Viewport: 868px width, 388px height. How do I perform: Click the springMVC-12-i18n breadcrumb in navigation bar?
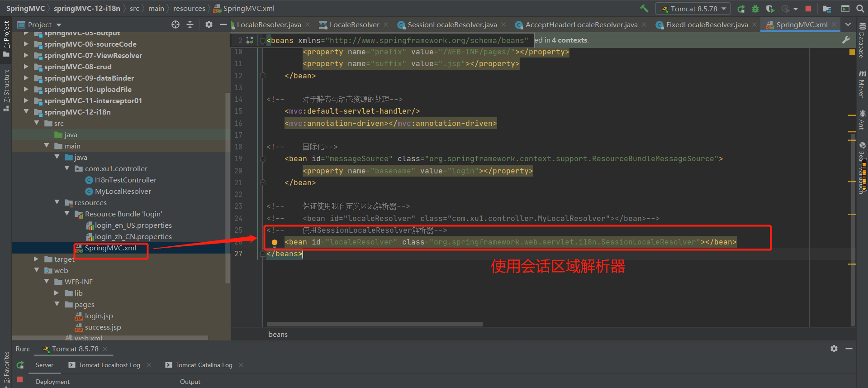[x=87, y=8]
